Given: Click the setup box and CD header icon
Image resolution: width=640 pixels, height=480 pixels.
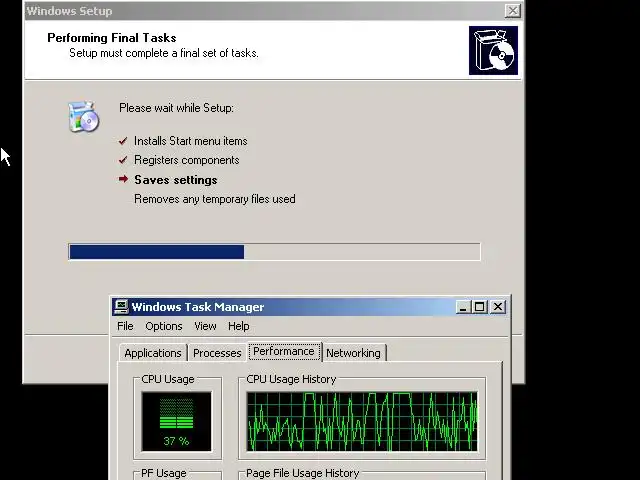Looking at the screenshot, I should (x=493, y=51).
